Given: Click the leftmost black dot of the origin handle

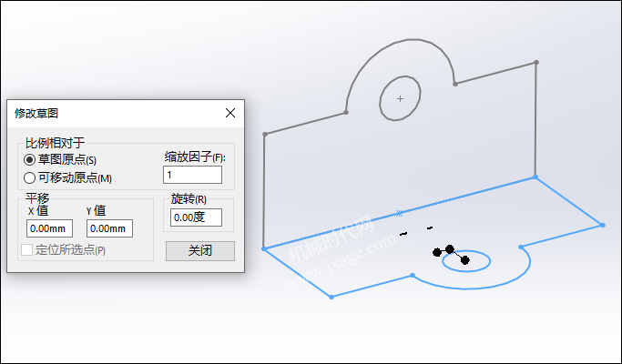Looking at the screenshot, I should click(x=437, y=252).
